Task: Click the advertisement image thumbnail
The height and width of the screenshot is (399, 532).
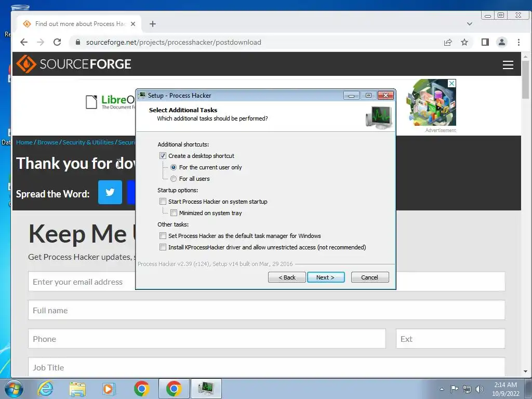Action: pos(431,102)
